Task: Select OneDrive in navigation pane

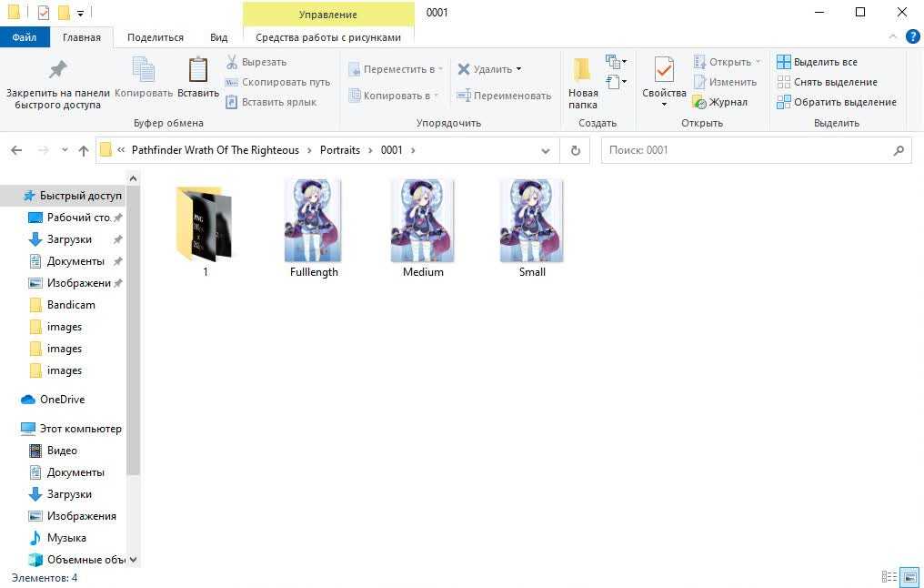Action: (62, 400)
